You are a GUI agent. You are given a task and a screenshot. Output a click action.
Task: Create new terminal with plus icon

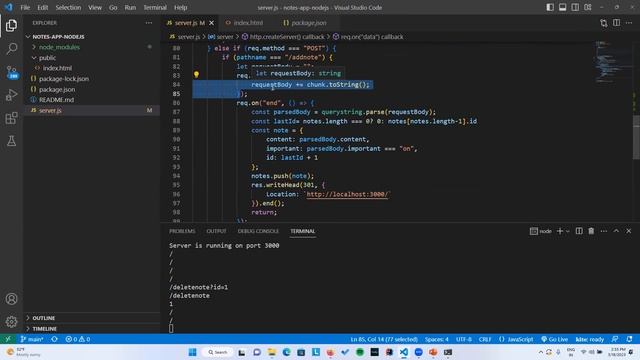560,231
